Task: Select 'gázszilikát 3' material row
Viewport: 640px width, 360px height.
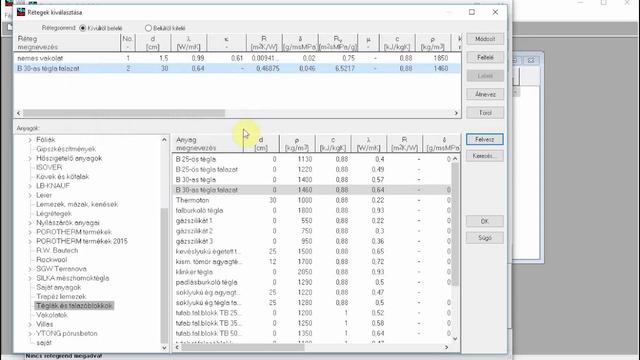Action: 312,241
